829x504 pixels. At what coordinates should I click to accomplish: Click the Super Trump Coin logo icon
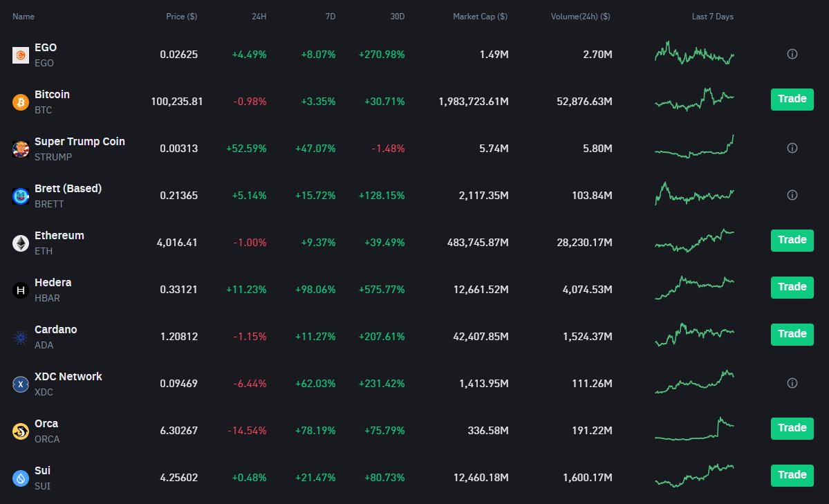point(21,149)
